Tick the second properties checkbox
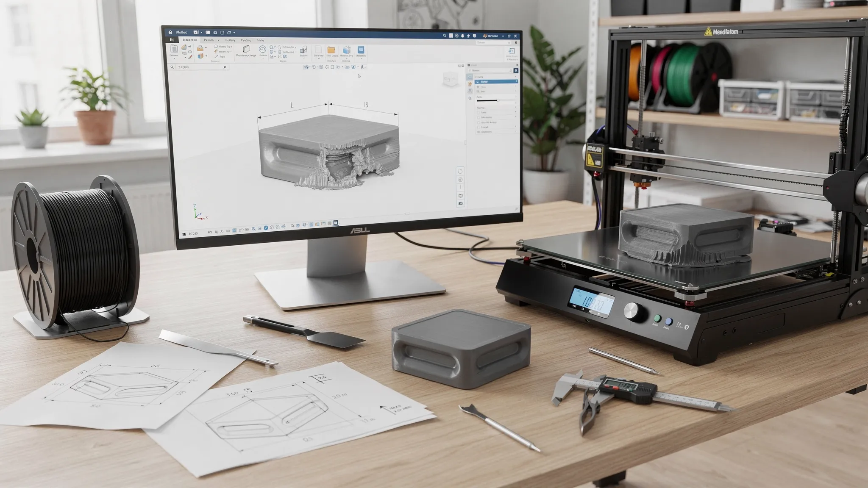 pos(479,117)
